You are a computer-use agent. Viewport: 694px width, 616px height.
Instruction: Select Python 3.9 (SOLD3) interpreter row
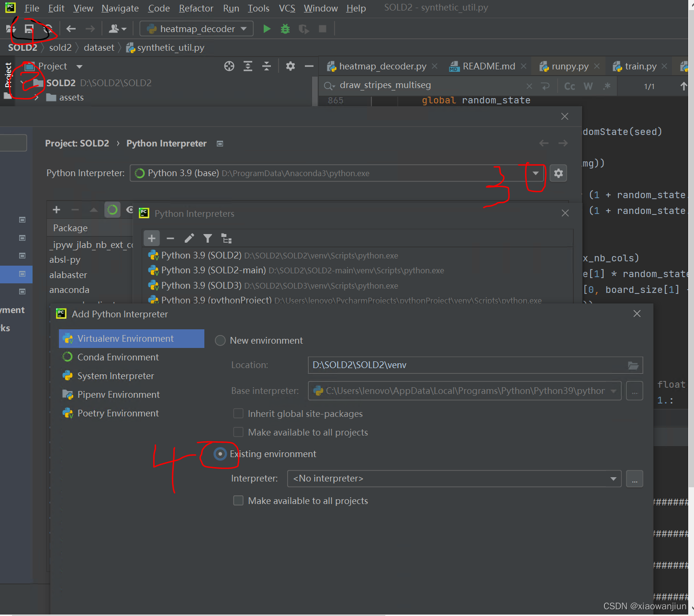358,286
